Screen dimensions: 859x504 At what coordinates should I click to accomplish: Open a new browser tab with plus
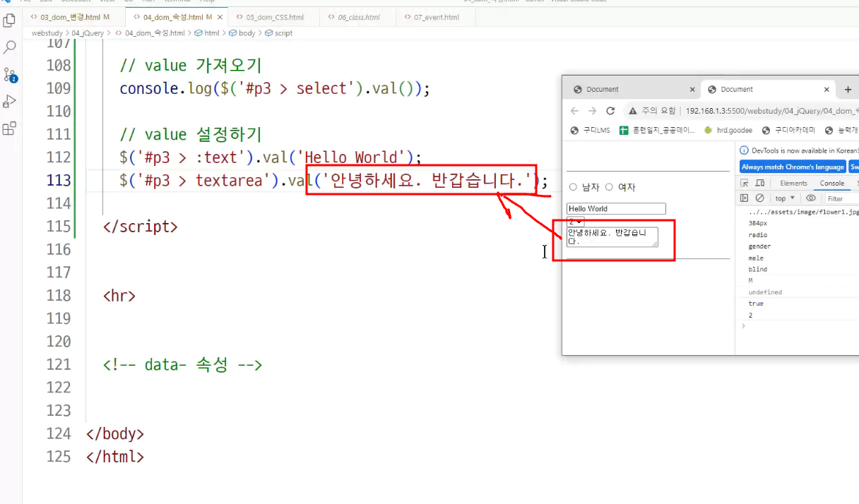point(848,90)
